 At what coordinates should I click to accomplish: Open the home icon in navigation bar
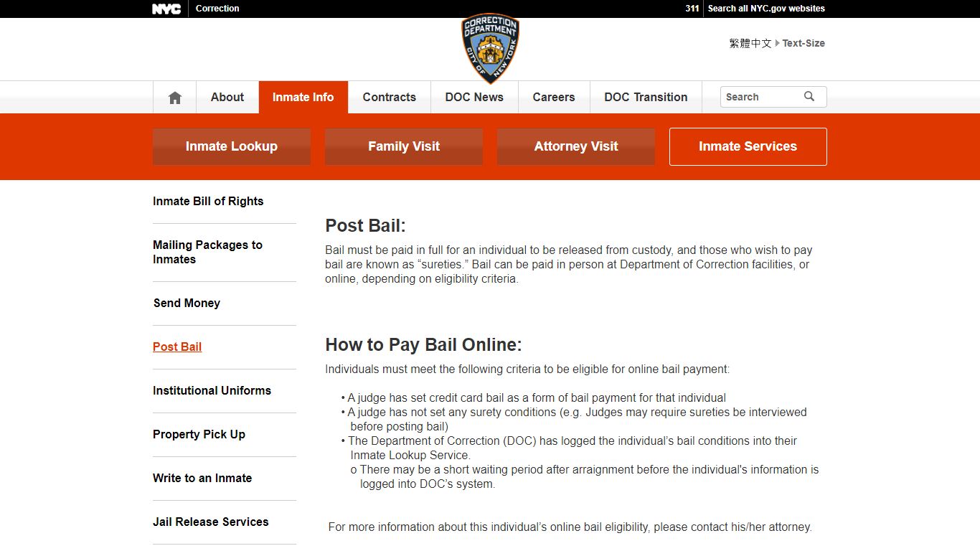[175, 98]
